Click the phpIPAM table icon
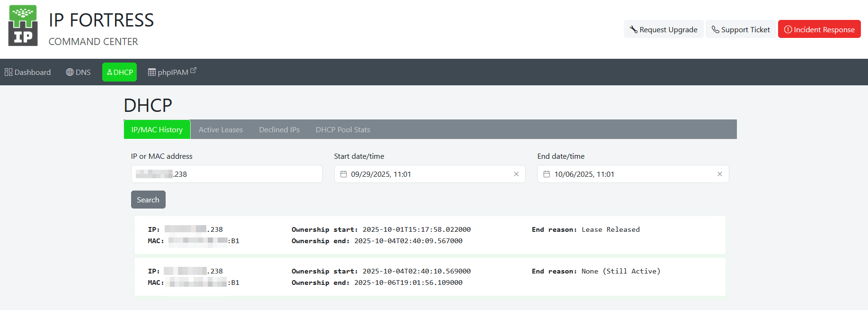Viewport: 868px width, 310px height. click(152, 72)
